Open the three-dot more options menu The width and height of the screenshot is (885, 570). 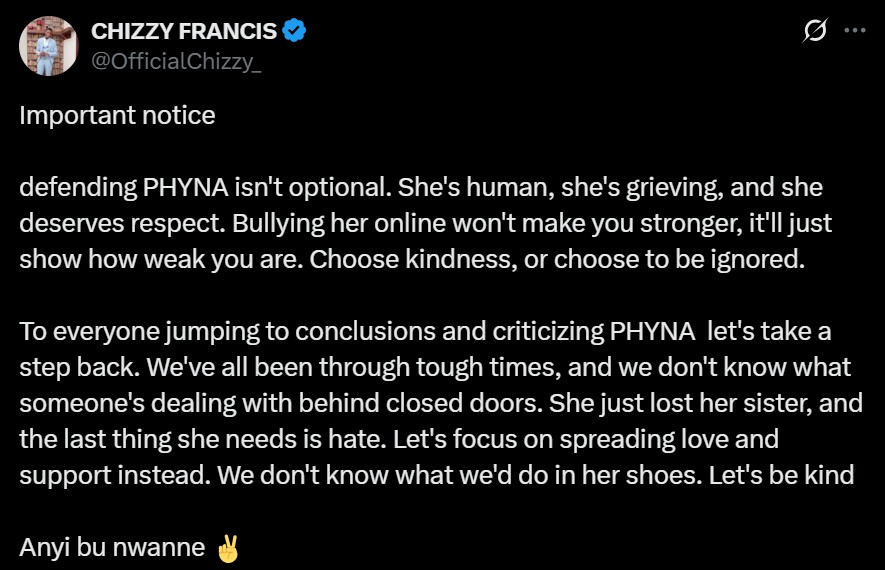tap(854, 31)
